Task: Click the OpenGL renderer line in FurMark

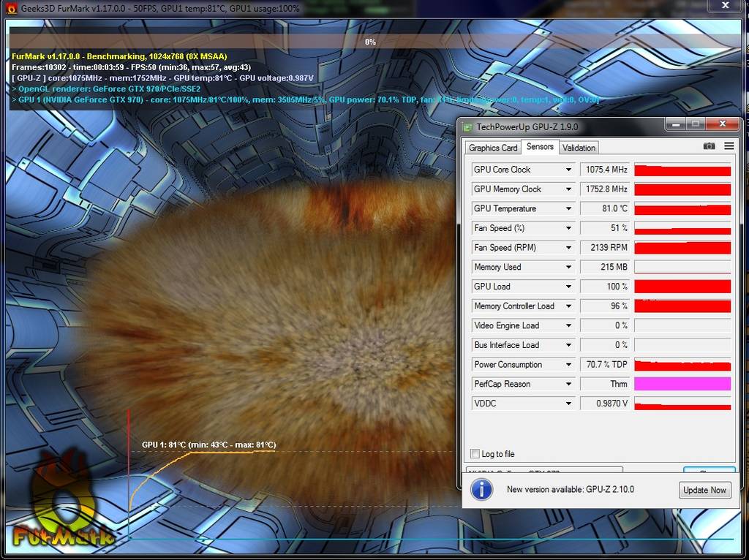Action: (x=106, y=88)
